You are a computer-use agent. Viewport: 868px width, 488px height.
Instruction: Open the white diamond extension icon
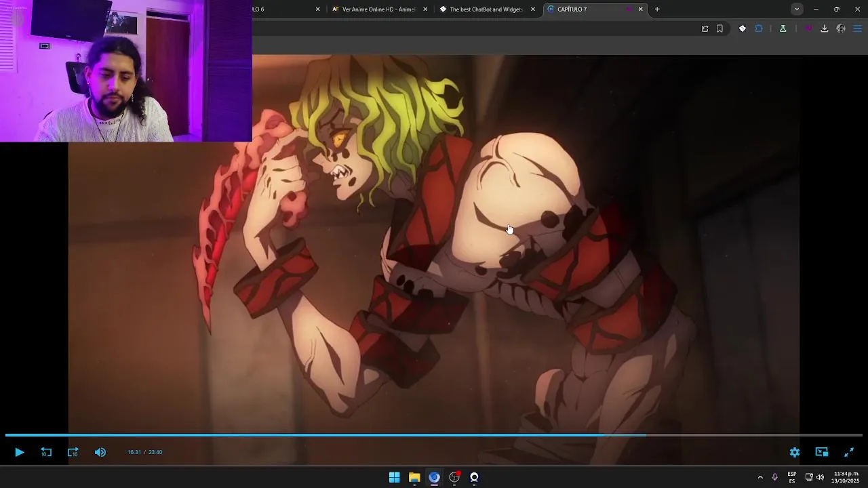click(x=743, y=28)
